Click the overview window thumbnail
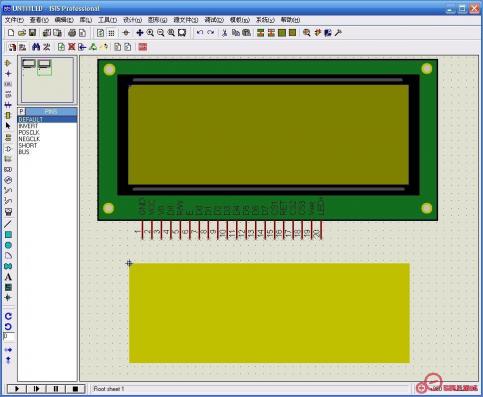483x397 pixels. (47, 80)
